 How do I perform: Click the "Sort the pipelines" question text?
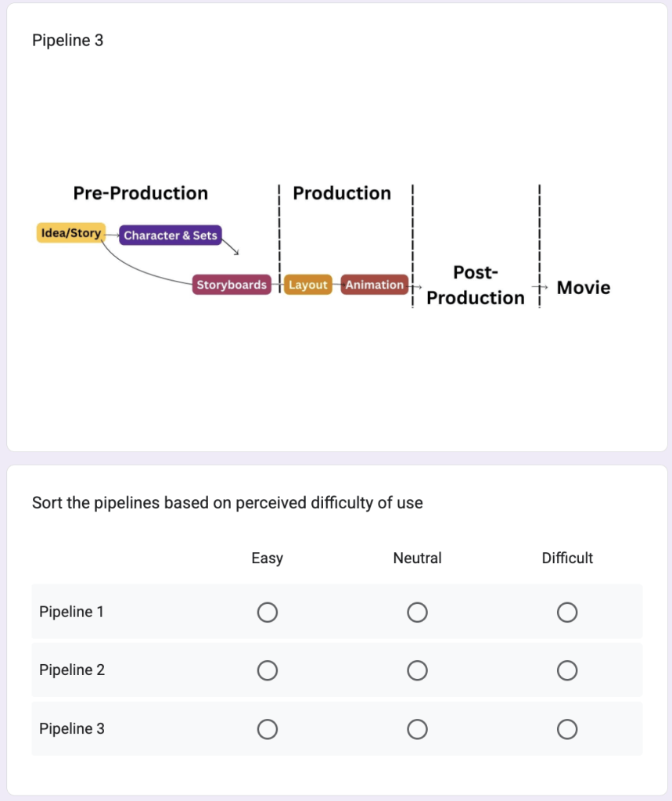coord(228,503)
